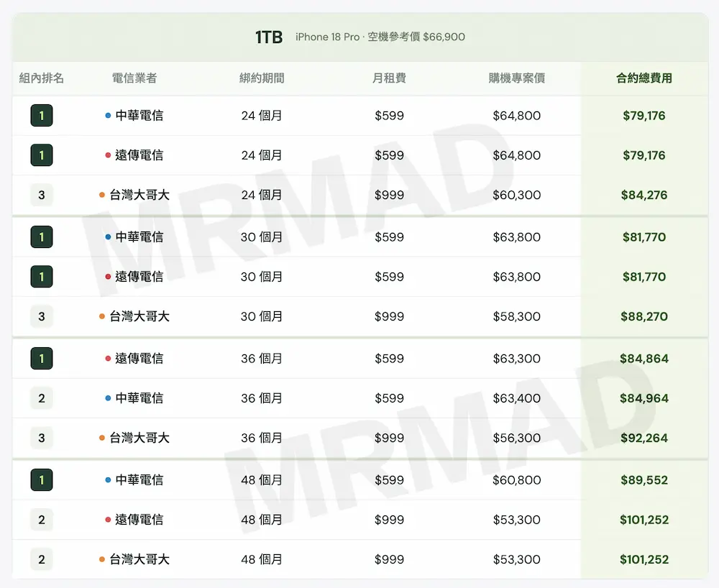
Task: Click the project price $60,300
Action: pyautogui.click(x=517, y=195)
